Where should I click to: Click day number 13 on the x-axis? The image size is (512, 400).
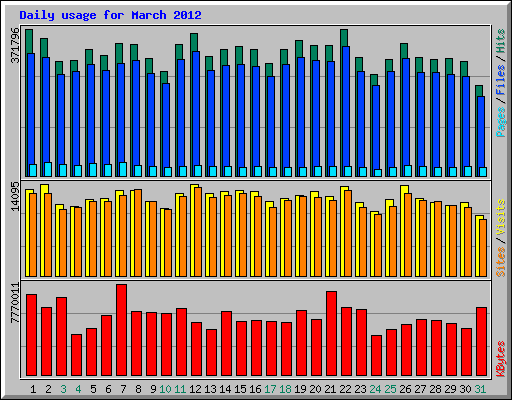[x=210, y=389]
